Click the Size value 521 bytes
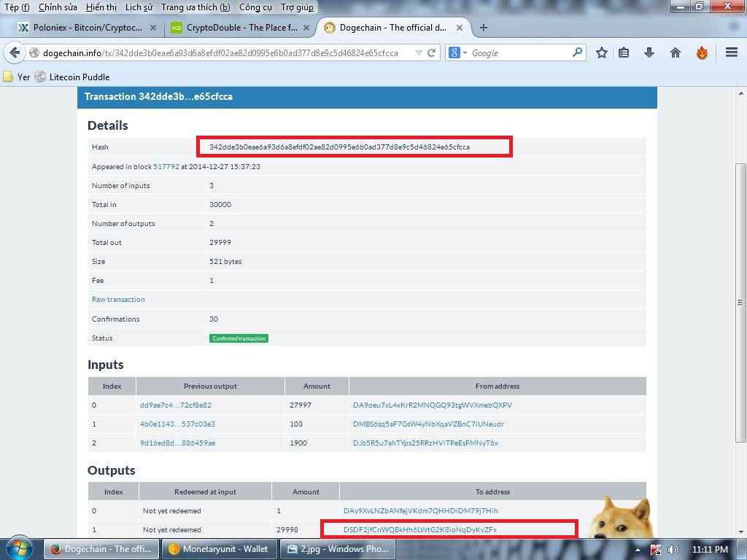This screenshot has width=747, height=560. [x=225, y=262]
